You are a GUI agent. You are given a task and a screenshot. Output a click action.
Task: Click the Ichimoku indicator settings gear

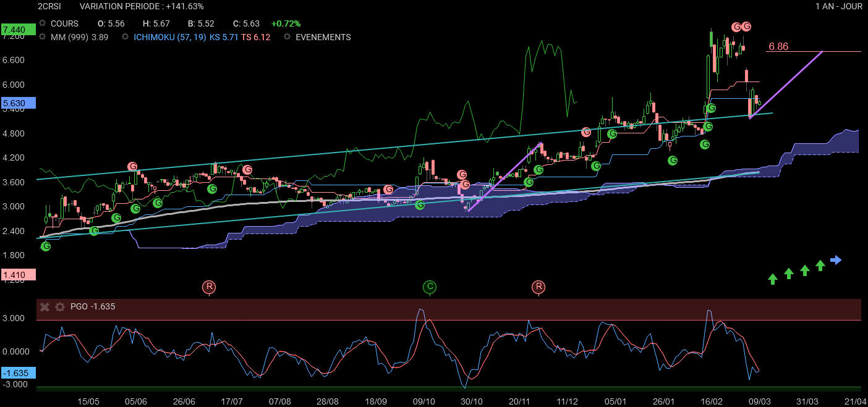[125, 37]
